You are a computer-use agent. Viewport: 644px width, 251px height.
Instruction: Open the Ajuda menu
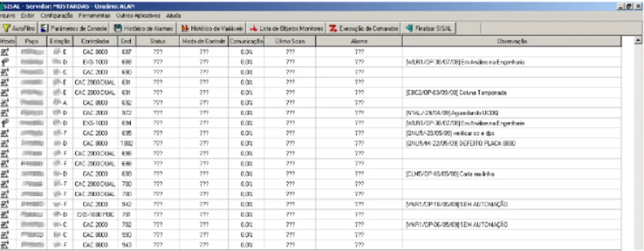pos(173,16)
